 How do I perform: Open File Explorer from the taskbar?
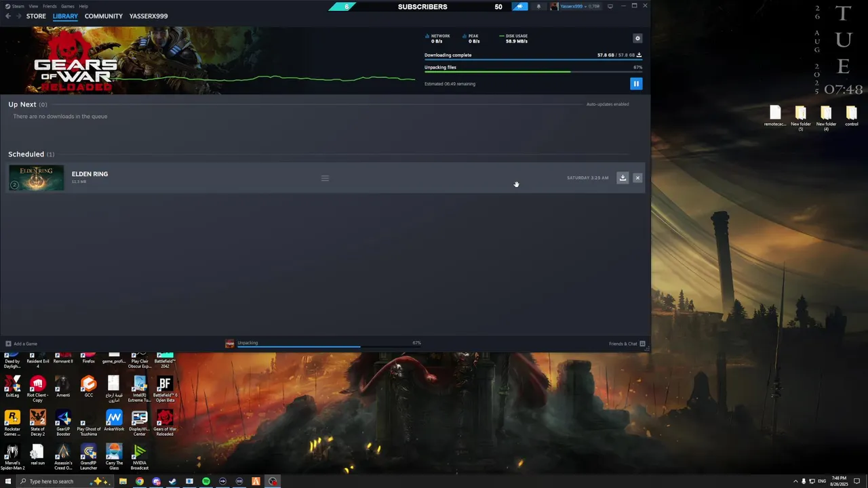tap(123, 481)
